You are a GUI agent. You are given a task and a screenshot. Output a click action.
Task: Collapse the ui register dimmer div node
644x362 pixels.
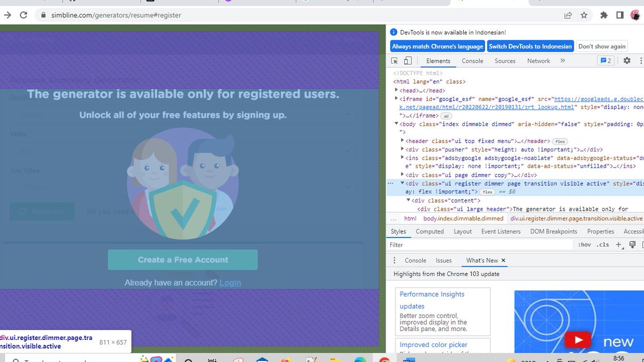click(x=402, y=183)
